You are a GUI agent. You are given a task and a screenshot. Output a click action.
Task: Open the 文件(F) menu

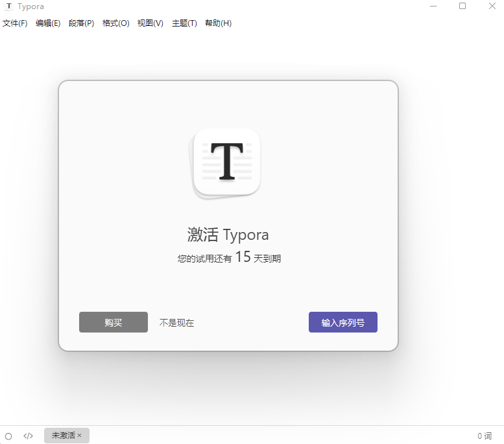click(15, 23)
